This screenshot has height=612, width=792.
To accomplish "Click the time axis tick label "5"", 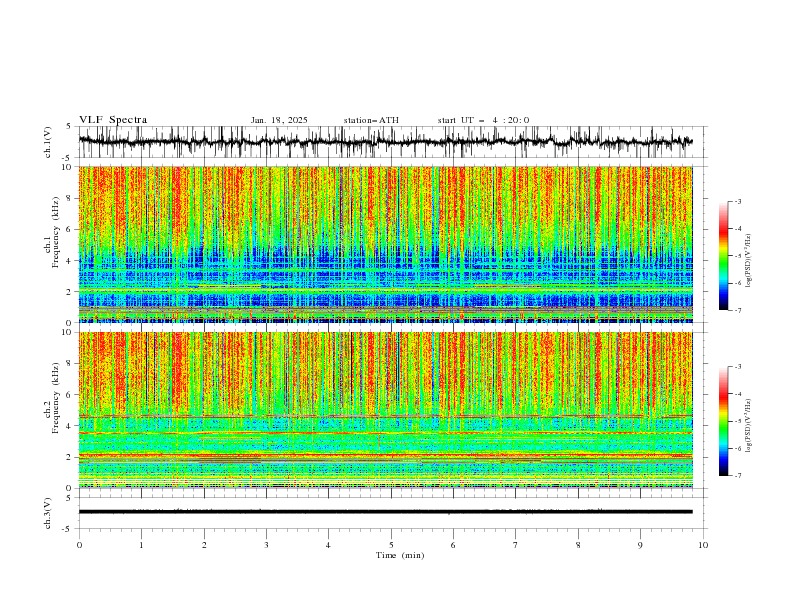I will [x=391, y=545].
